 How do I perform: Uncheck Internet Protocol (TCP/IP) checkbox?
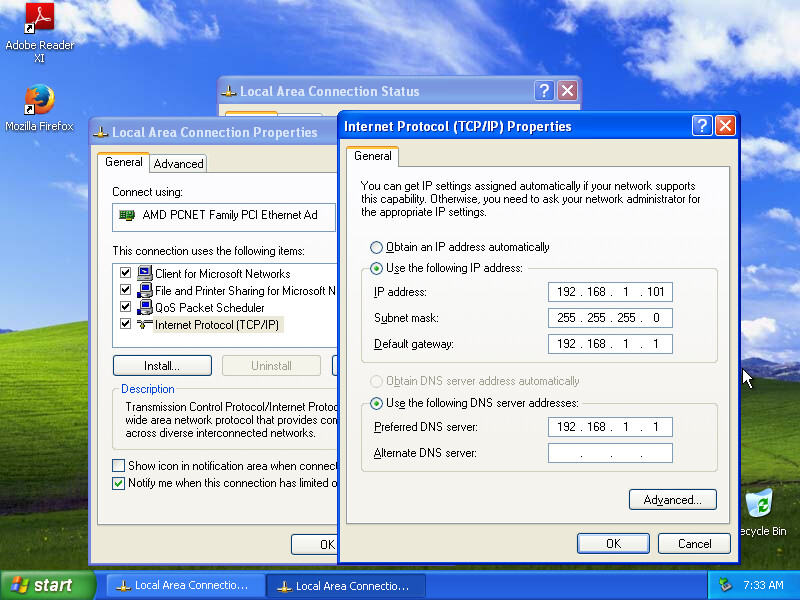(126, 324)
